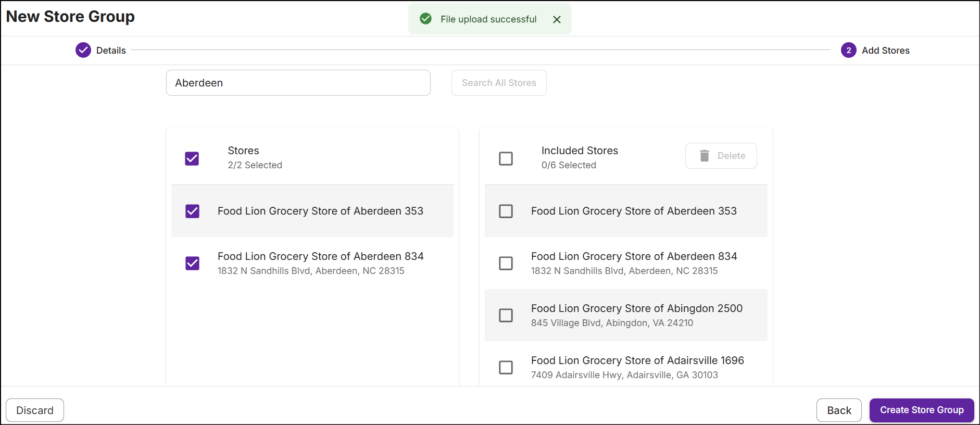The width and height of the screenshot is (980, 425).
Task: Click Adairsville 1696 store name in Included Stores
Action: click(637, 360)
